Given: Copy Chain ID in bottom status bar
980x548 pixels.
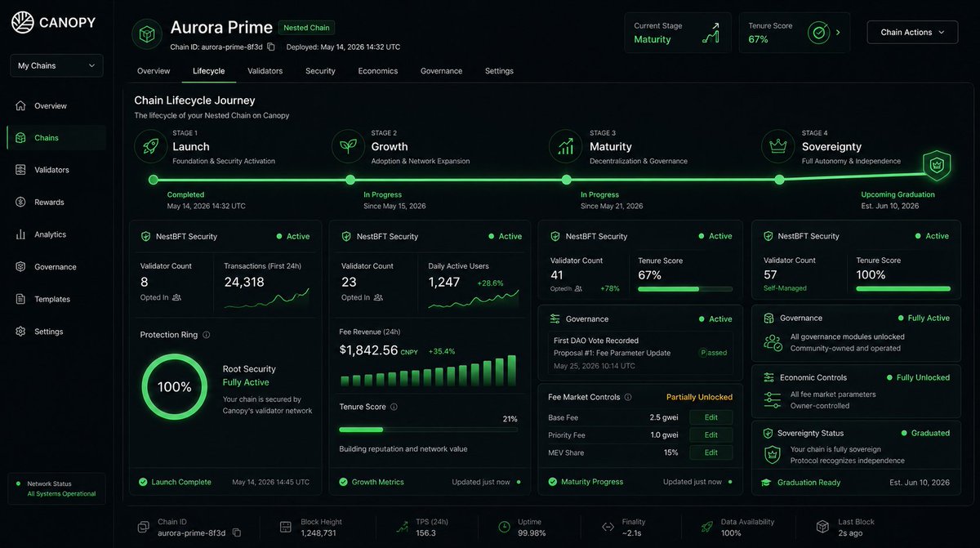Looking at the screenshot, I should point(237,532).
